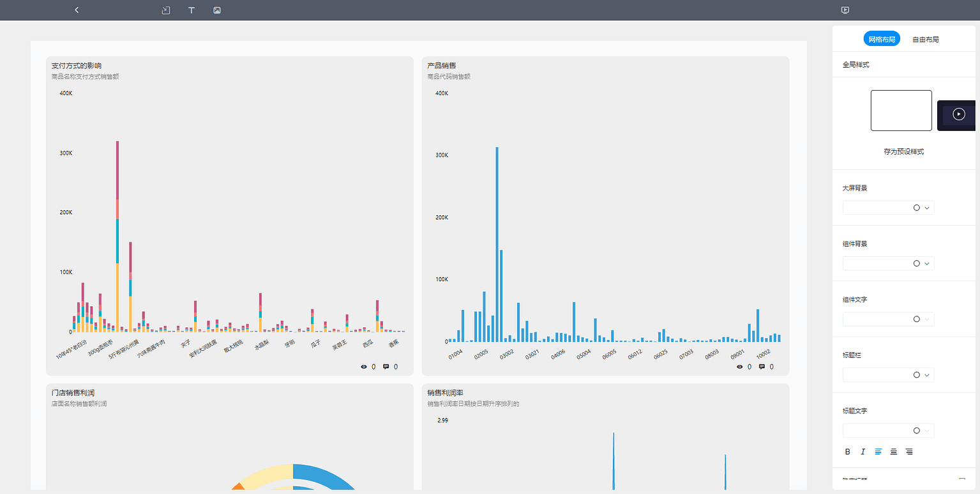Image resolution: width=980 pixels, height=494 pixels.
Task: Toggle bold for title text
Action: [848, 452]
